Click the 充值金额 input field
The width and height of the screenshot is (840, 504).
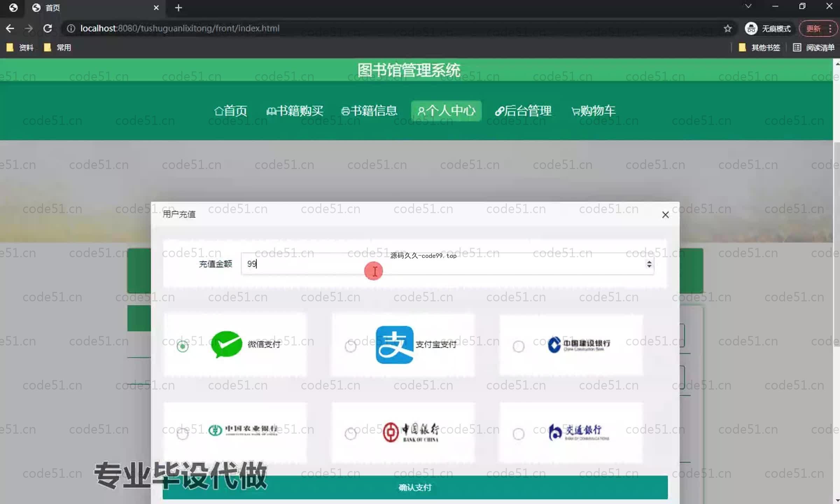[447, 264]
